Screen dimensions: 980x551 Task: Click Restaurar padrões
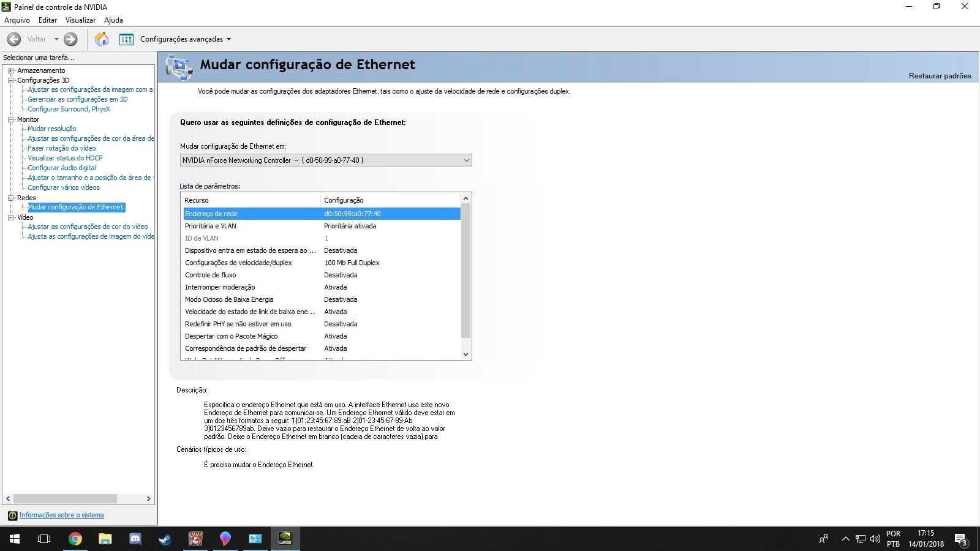click(x=940, y=76)
